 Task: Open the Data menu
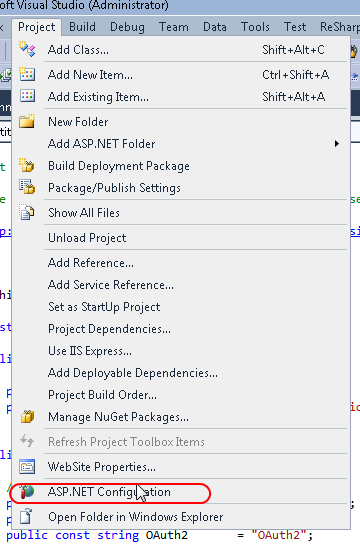click(x=215, y=27)
